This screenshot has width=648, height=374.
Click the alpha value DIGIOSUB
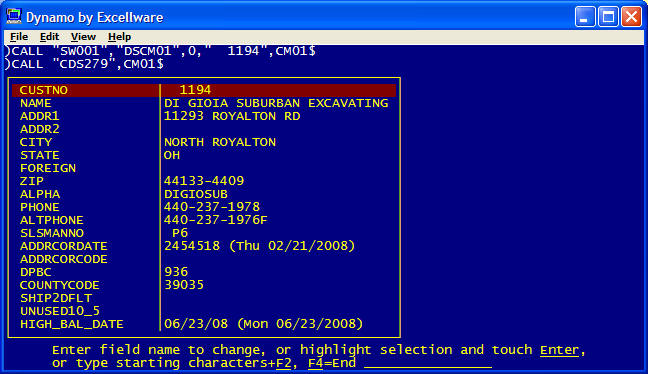pos(196,194)
